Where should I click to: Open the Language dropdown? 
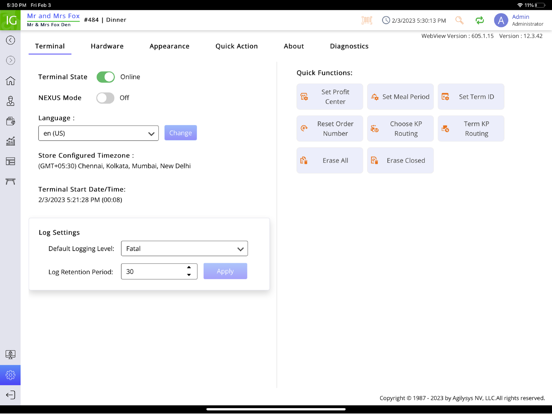tap(98, 133)
